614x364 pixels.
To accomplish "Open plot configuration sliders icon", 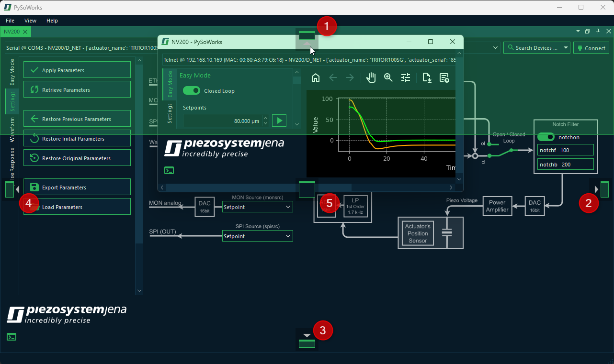I will point(406,77).
